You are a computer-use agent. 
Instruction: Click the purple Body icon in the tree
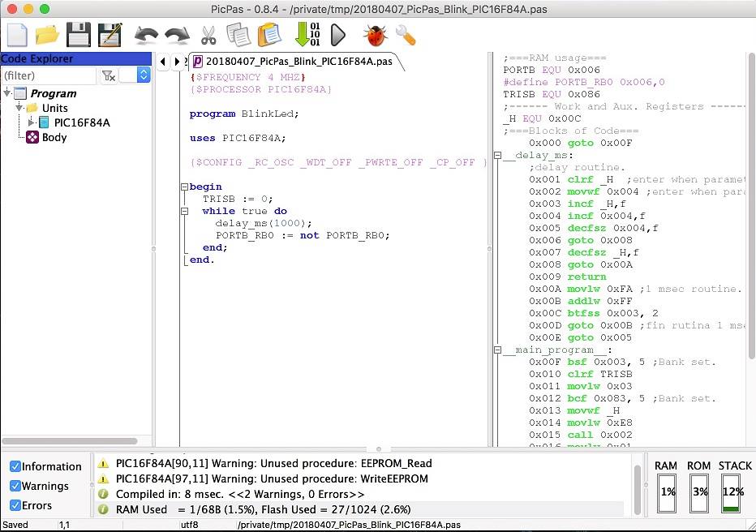click(32, 137)
